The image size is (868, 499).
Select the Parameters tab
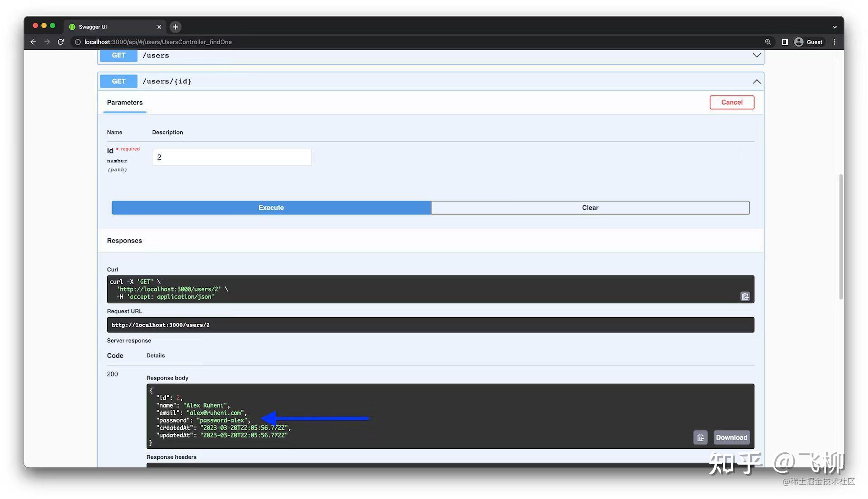pyautogui.click(x=125, y=102)
